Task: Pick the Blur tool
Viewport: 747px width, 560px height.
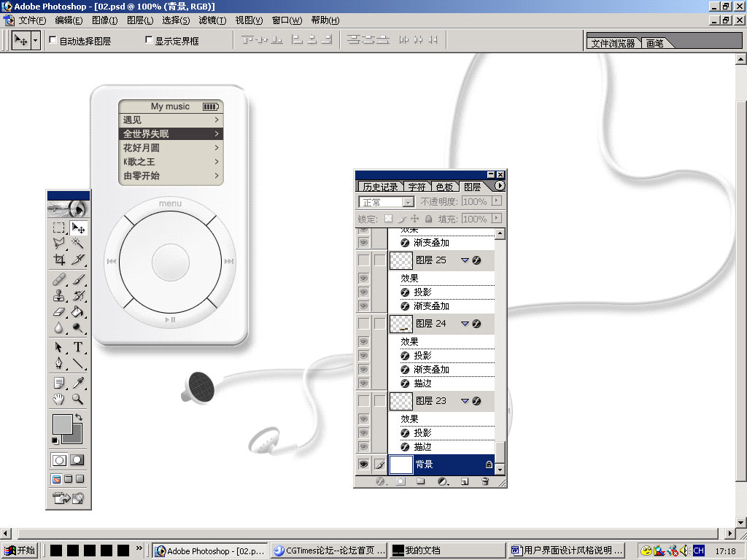Action: [x=59, y=327]
